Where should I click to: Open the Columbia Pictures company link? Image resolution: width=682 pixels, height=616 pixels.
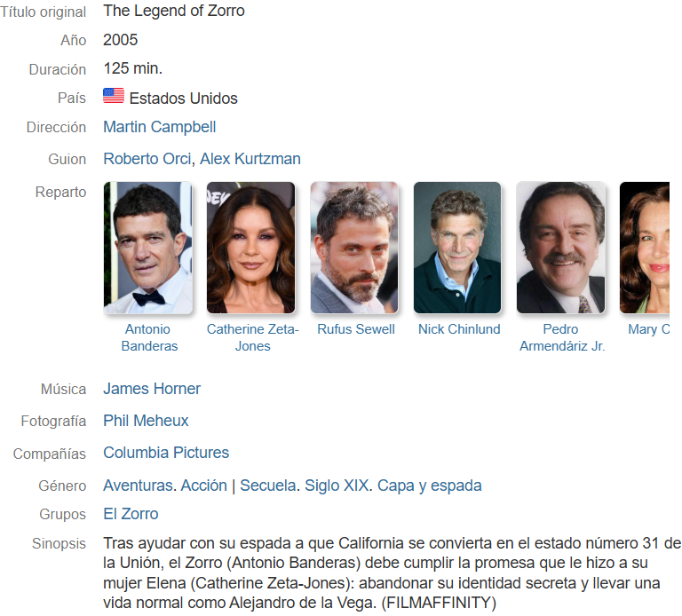click(166, 453)
